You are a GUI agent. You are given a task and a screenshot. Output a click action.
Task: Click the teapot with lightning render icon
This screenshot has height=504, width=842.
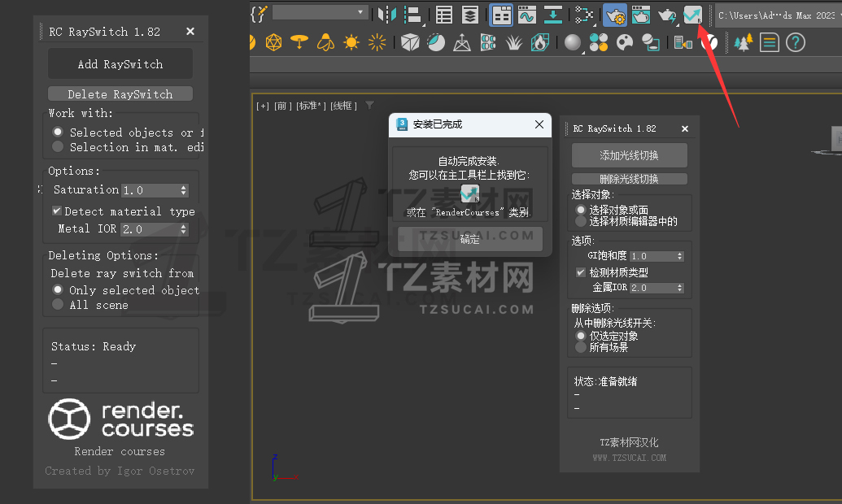pos(666,15)
